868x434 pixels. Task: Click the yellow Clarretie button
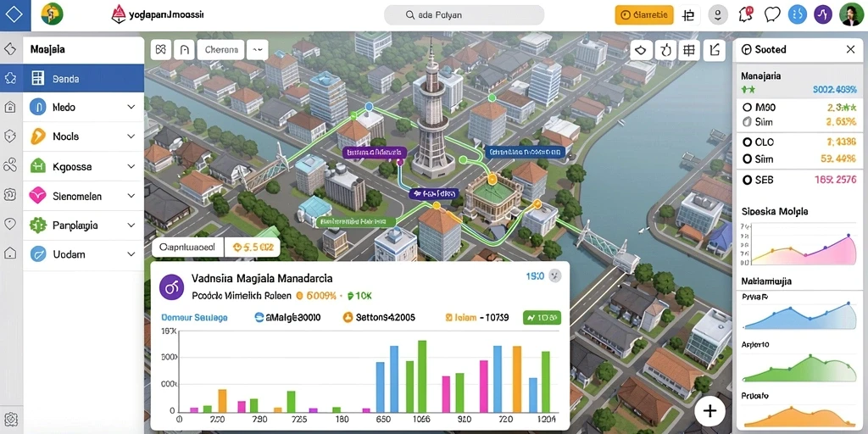pyautogui.click(x=644, y=15)
